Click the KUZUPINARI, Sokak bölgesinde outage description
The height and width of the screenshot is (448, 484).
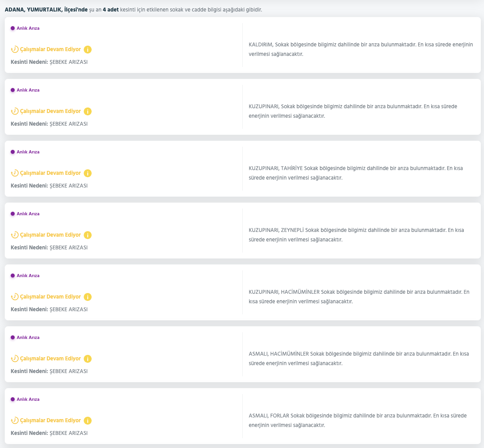353,111
